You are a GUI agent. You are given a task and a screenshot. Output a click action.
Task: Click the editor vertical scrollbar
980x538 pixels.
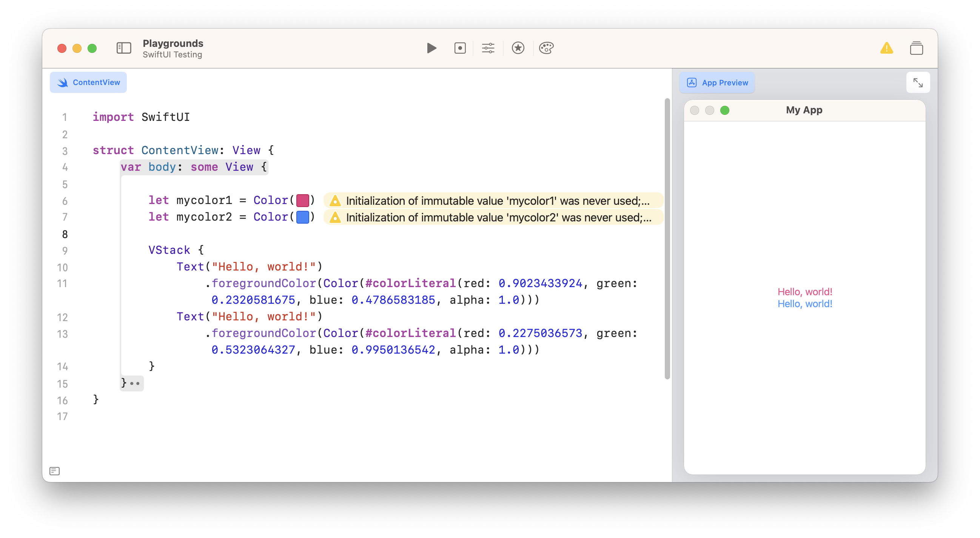667,238
